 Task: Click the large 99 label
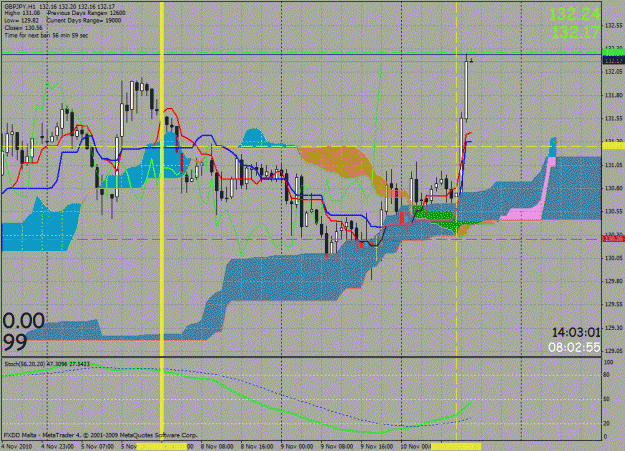coord(15,341)
